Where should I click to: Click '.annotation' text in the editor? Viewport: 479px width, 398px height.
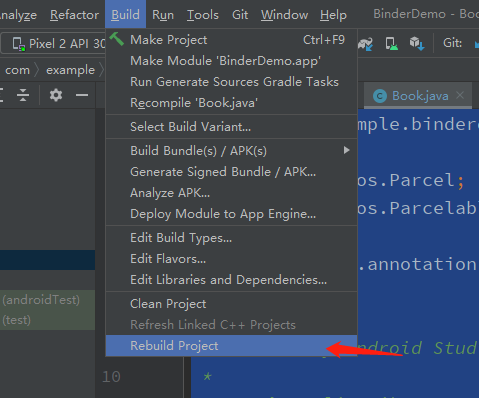(x=418, y=264)
